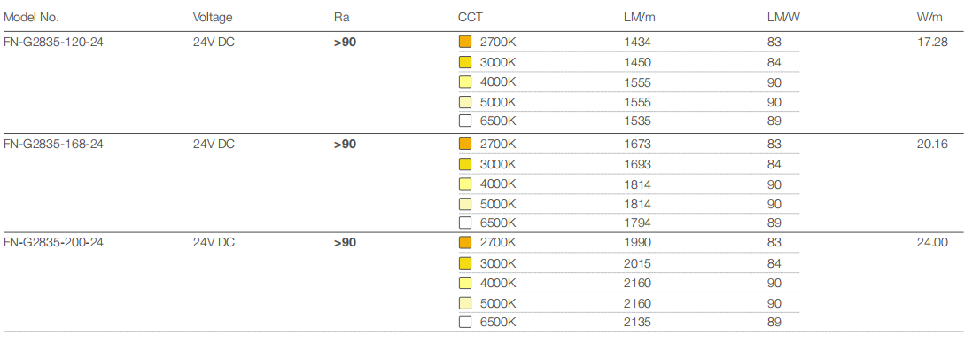The image size is (980, 344).
Task: Click the 2700K swatch for FN-G2835-120-24
Action: [x=464, y=43]
